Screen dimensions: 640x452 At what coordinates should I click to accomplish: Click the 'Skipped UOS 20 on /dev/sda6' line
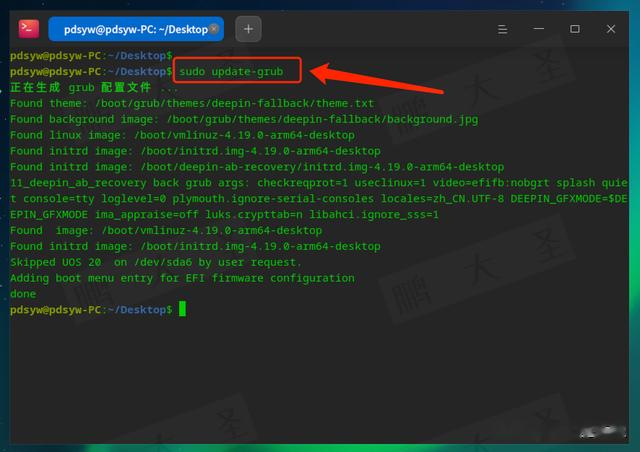click(156, 262)
